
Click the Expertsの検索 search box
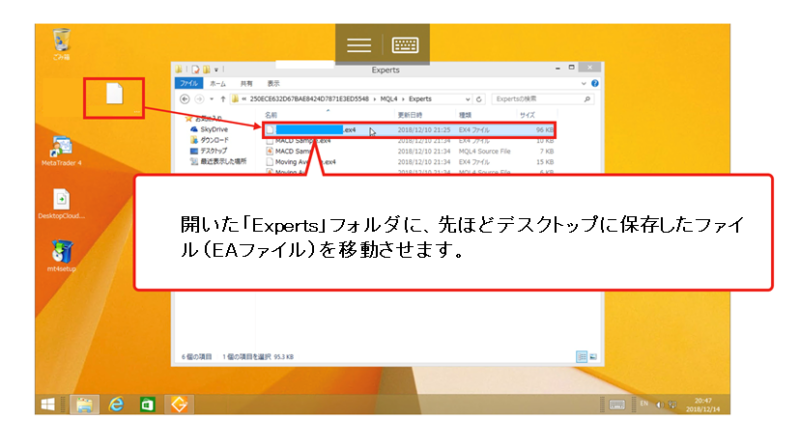pyautogui.click(x=542, y=99)
